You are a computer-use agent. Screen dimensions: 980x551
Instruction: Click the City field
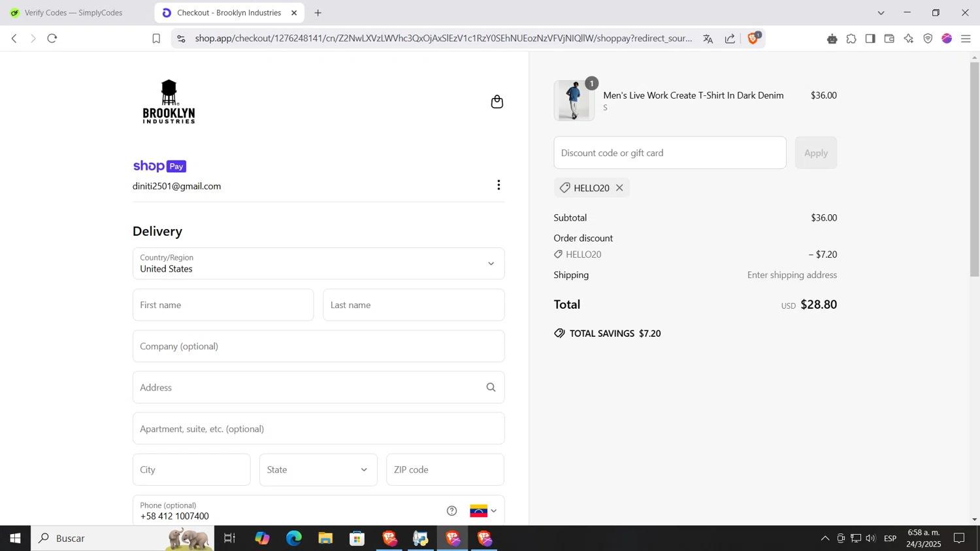click(x=191, y=469)
